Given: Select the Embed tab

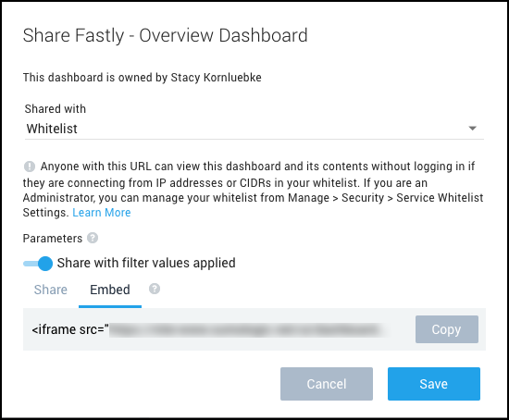Looking at the screenshot, I should tap(110, 290).
